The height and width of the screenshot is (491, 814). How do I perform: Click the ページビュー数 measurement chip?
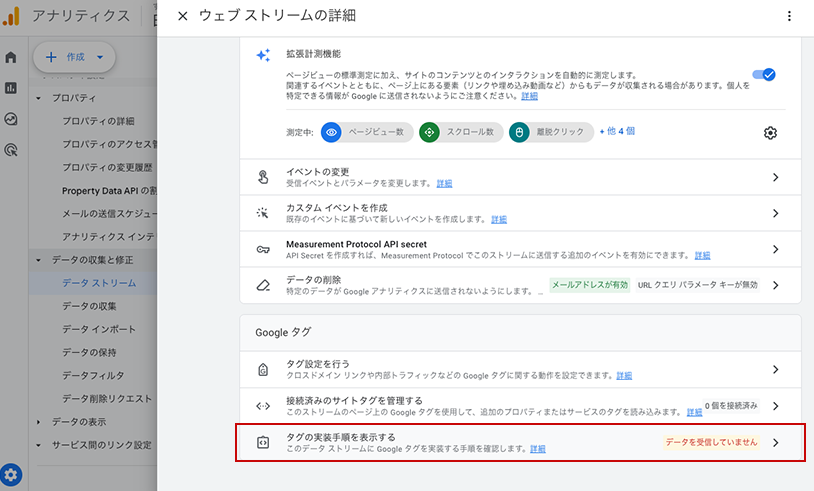pyautogui.click(x=366, y=132)
